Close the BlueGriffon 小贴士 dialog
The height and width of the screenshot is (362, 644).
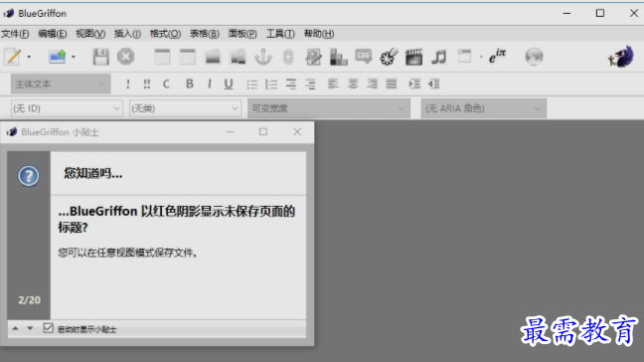coord(297,131)
